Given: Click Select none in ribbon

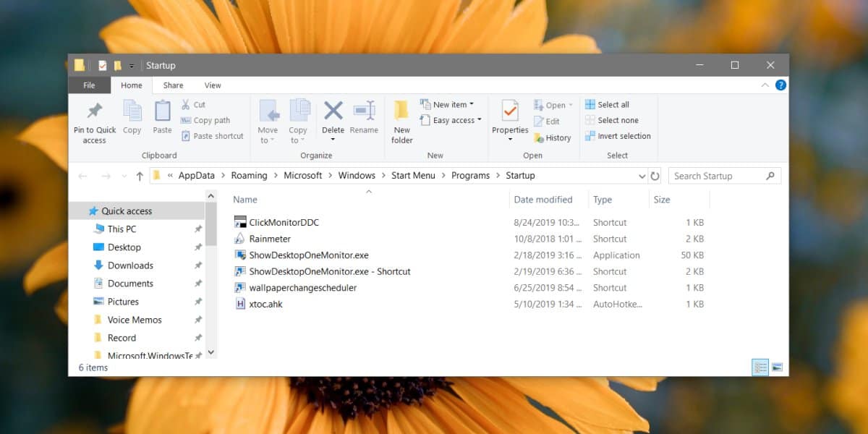Looking at the screenshot, I should click(611, 121).
